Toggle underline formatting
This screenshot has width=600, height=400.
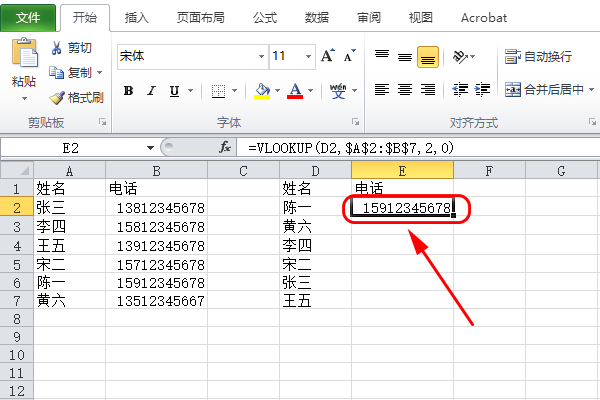[x=174, y=91]
